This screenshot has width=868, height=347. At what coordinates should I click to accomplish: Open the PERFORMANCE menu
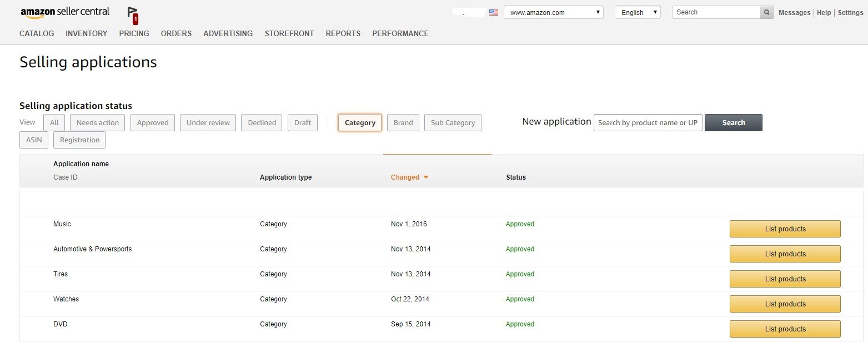click(x=400, y=33)
